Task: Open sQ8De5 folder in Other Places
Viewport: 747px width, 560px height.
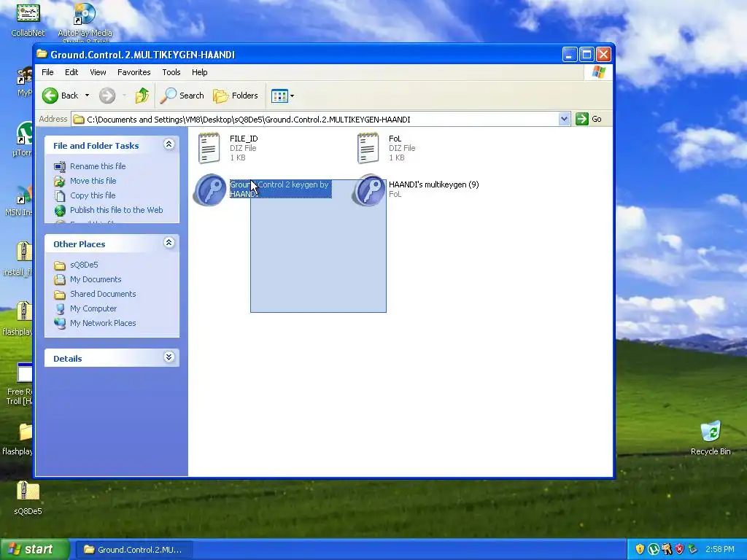Action: 84,265
